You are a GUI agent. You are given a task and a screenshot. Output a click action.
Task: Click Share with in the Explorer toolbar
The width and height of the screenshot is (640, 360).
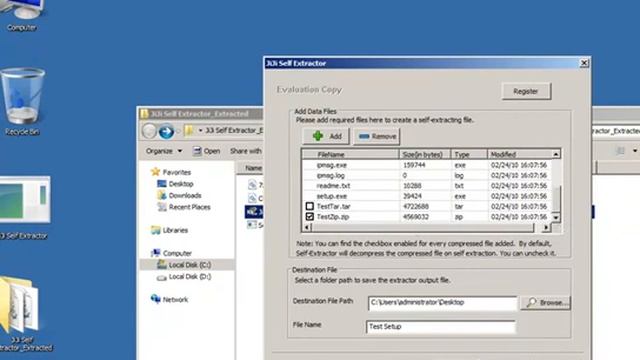(x=246, y=151)
